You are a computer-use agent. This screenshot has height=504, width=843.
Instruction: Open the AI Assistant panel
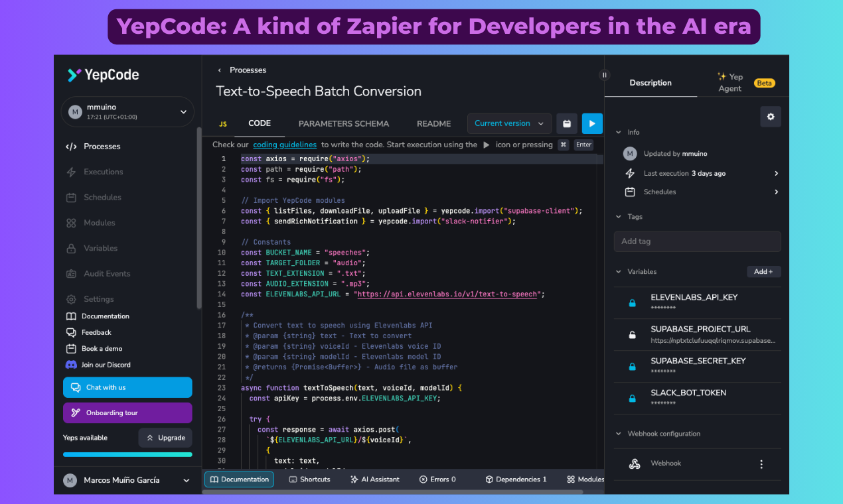[374, 478]
